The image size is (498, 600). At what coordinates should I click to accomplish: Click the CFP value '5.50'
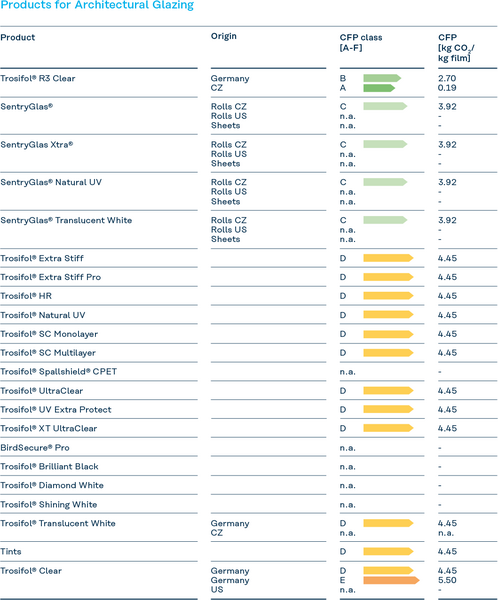coord(447,580)
